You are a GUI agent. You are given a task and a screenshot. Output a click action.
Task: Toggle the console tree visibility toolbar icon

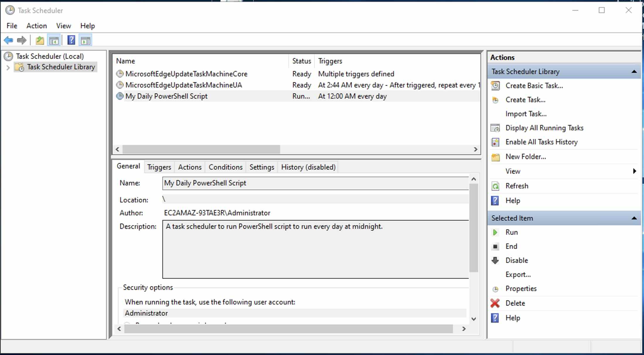54,40
